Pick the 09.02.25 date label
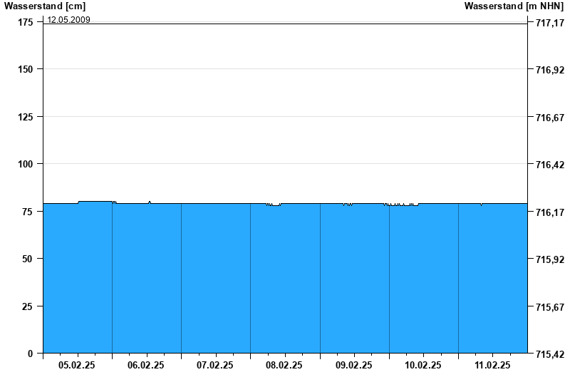The height and width of the screenshot is (392, 570). [x=354, y=365]
